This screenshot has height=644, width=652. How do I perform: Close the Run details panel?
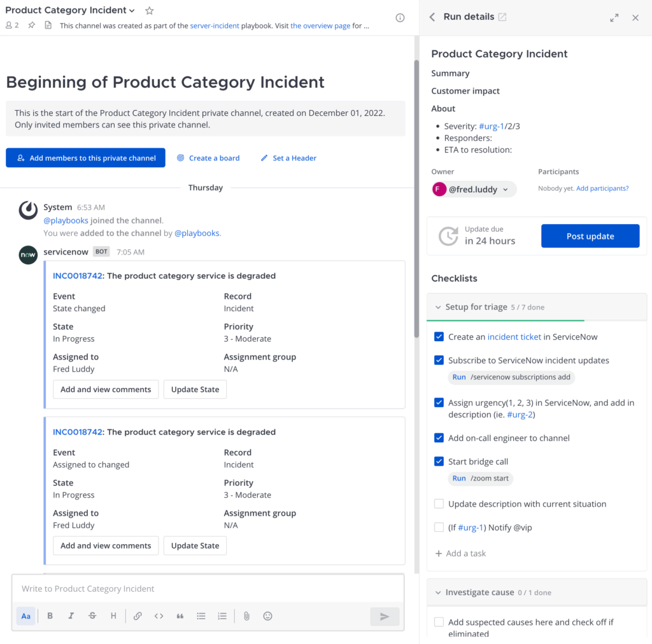[x=635, y=18]
